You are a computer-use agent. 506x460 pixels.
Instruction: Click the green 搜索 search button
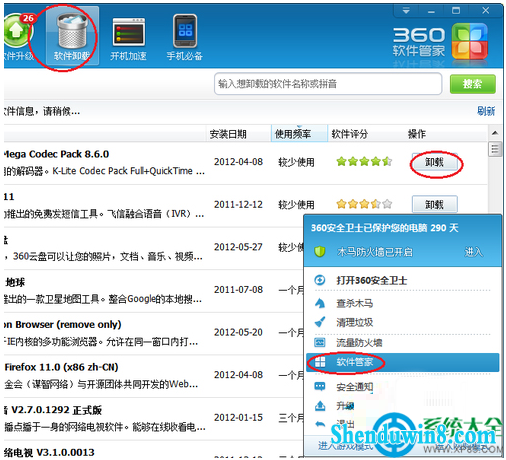coord(473,84)
